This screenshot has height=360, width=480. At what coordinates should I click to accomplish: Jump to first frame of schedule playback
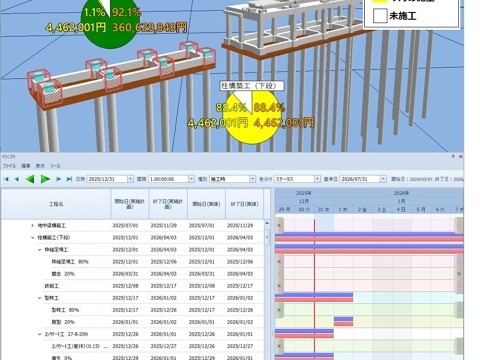(x=6, y=179)
